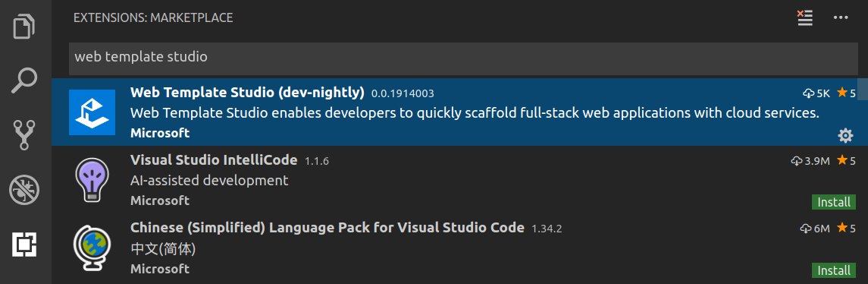Image resolution: width=868 pixels, height=284 pixels.
Task: Install Chinese (Simplified) Language Pack
Action: click(834, 270)
